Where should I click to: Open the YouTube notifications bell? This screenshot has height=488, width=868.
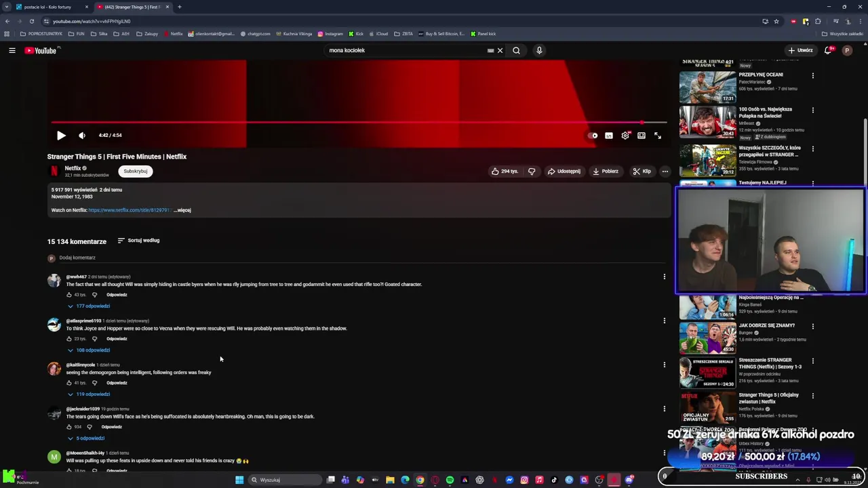[x=828, y=50]
